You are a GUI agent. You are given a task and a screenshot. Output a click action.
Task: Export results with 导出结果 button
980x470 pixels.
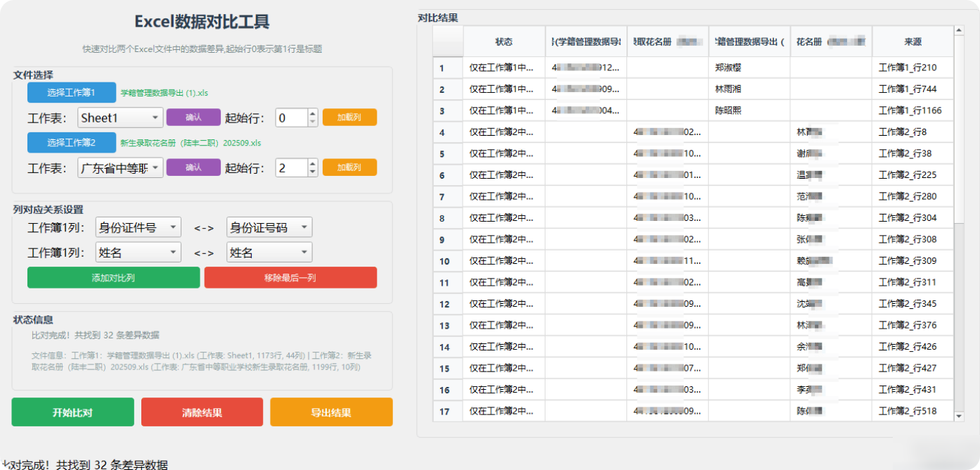pyautogui.click(x=331, y=412)
